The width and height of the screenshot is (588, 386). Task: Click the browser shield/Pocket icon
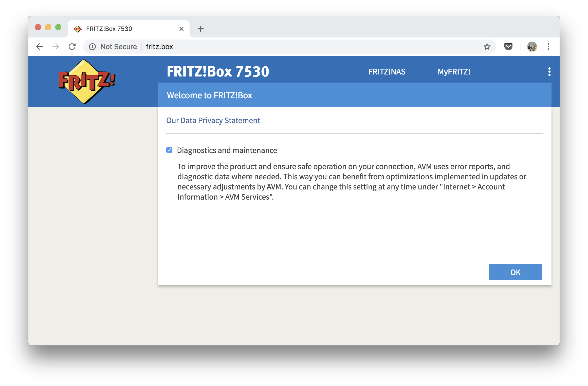pos(508,47)
